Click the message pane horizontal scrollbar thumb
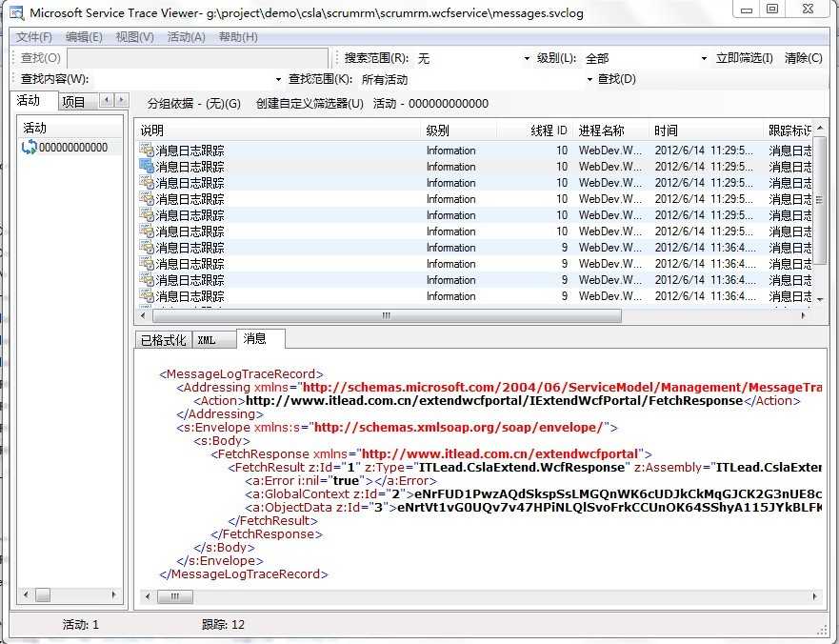 click(x=175, y=595)
